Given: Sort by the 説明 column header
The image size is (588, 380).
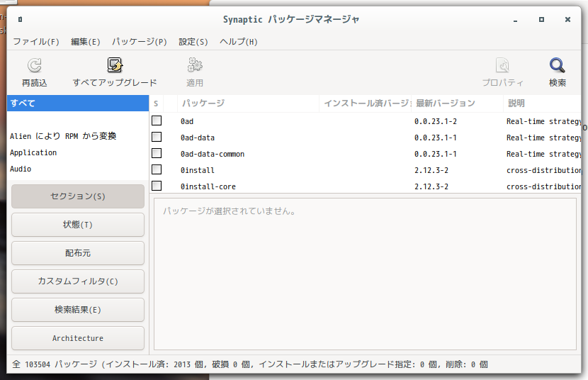Looking at the screenshot, I should click(542, 104).
